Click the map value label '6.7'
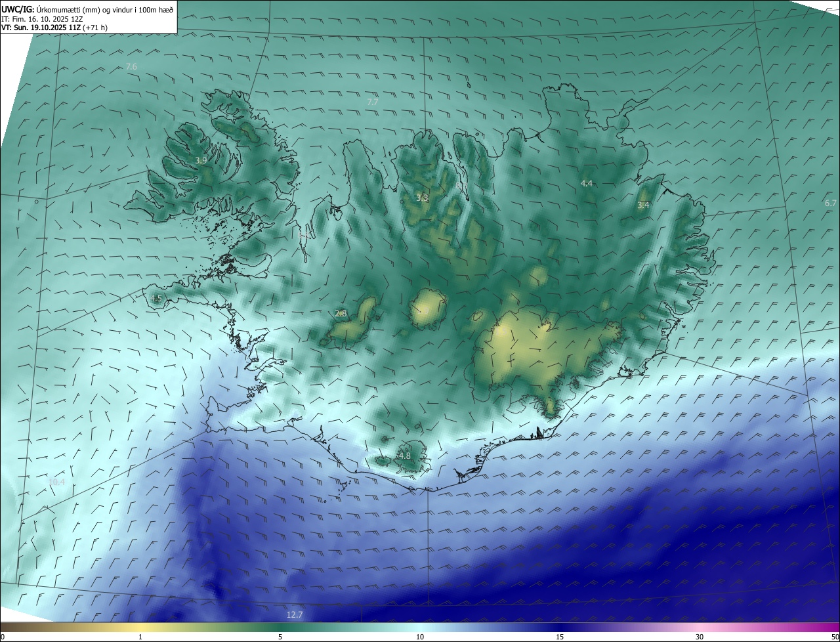The width and height of the screenshot is (840, 642). [x=831, y=203]
